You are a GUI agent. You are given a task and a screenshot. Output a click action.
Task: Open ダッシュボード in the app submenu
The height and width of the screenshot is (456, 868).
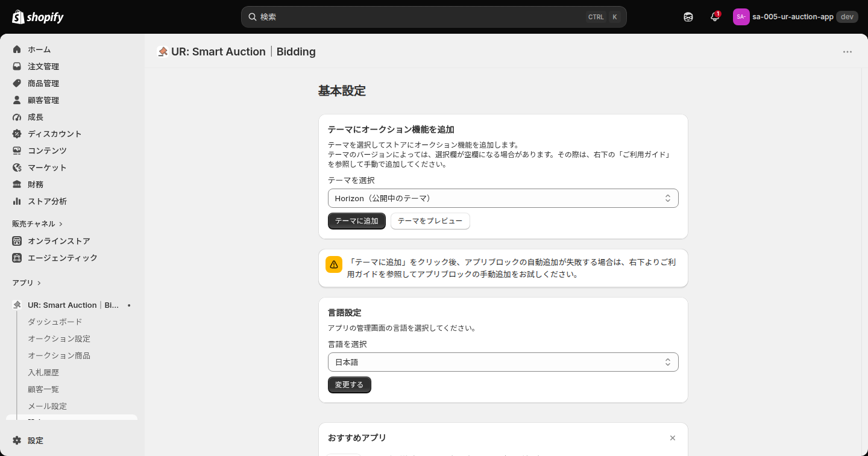pyautogui.click(x=55, y=322)
